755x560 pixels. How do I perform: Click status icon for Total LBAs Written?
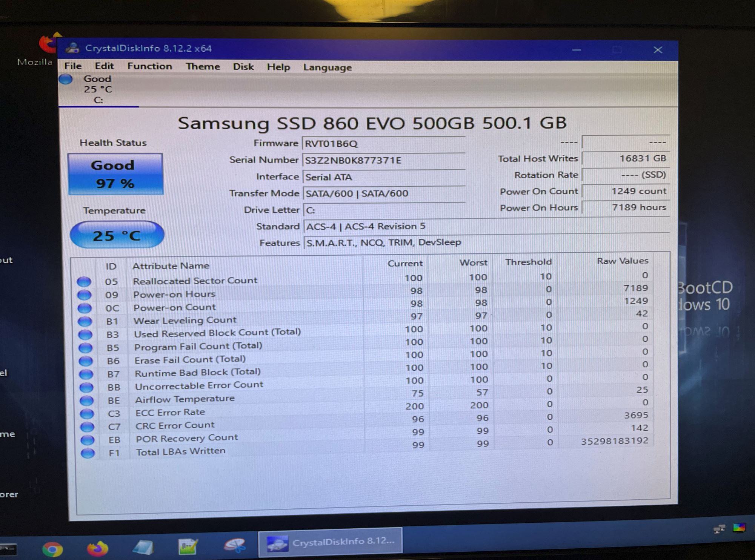click(88, 453)
